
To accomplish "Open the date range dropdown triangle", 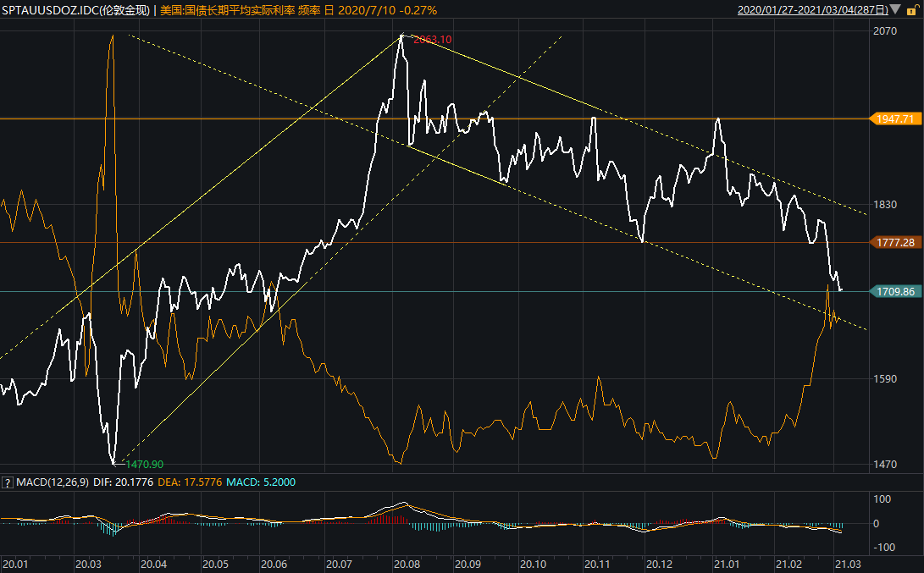I will tap(896, 10).
